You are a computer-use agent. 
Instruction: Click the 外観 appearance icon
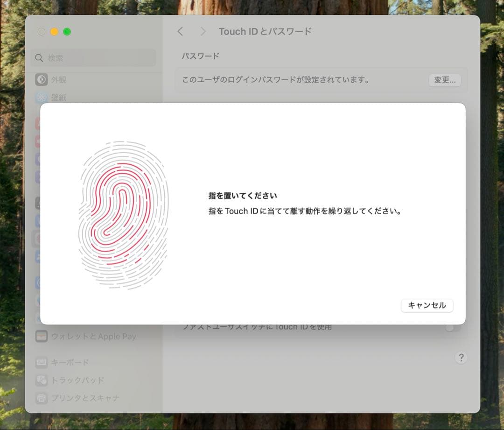[x=42, y=79]
